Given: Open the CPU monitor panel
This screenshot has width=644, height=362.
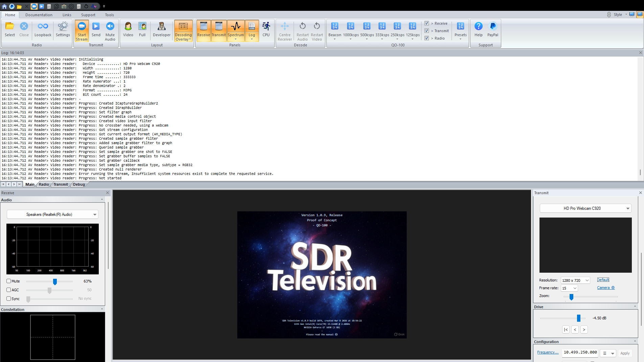Looking at the screenshot, I should coord(266,30).
